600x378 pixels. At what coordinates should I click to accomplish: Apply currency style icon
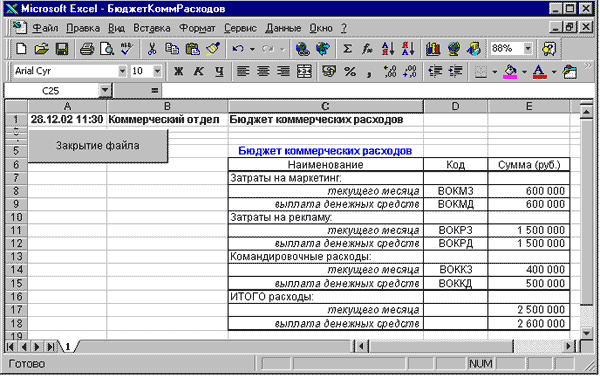coord(329,71)
